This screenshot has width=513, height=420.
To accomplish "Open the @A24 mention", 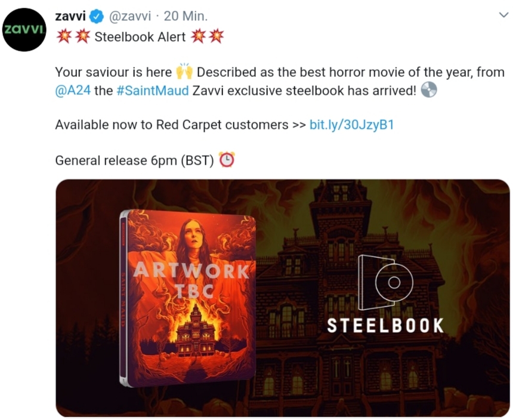I will 73,91.
